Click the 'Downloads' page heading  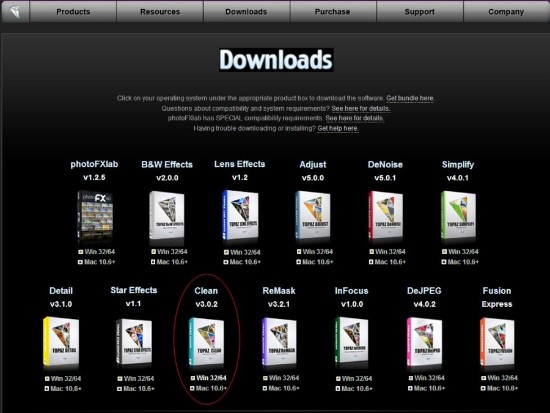coord(276,60)
